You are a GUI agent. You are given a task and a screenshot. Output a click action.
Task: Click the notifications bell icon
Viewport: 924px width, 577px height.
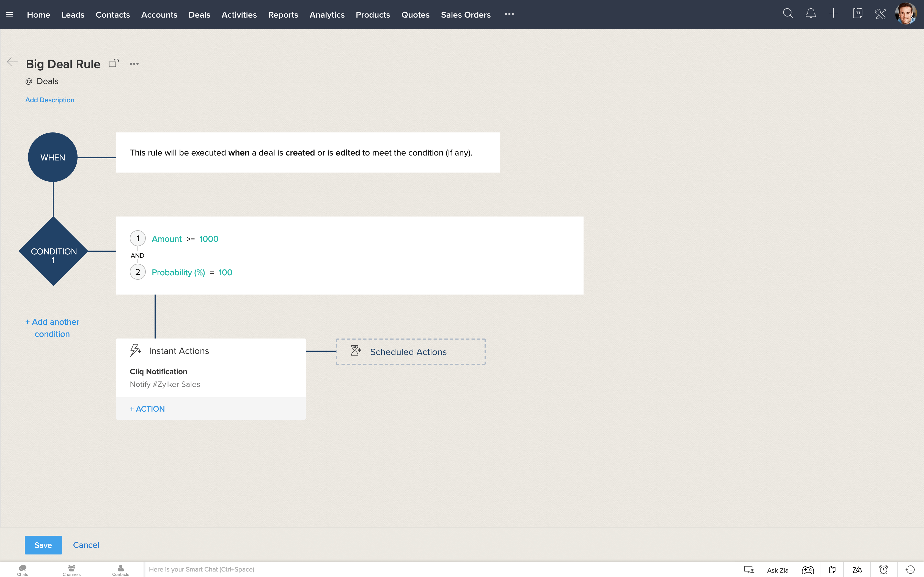click(x=811, y=14)
